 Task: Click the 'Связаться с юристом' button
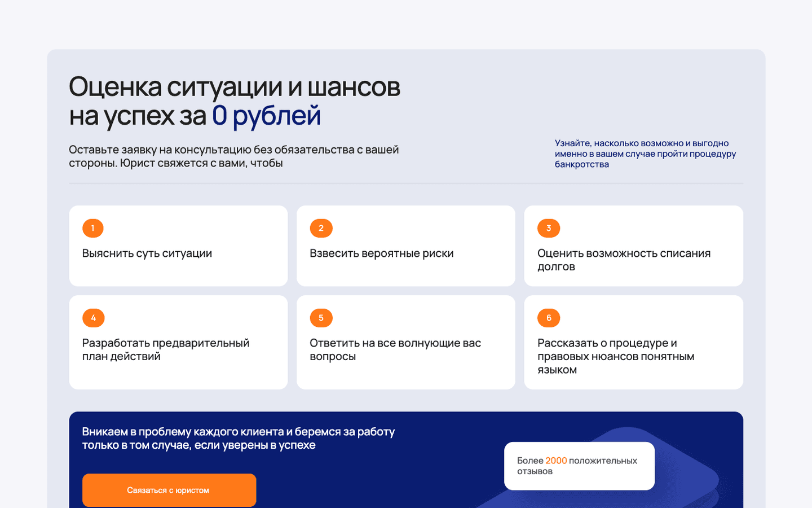[169, 490]
